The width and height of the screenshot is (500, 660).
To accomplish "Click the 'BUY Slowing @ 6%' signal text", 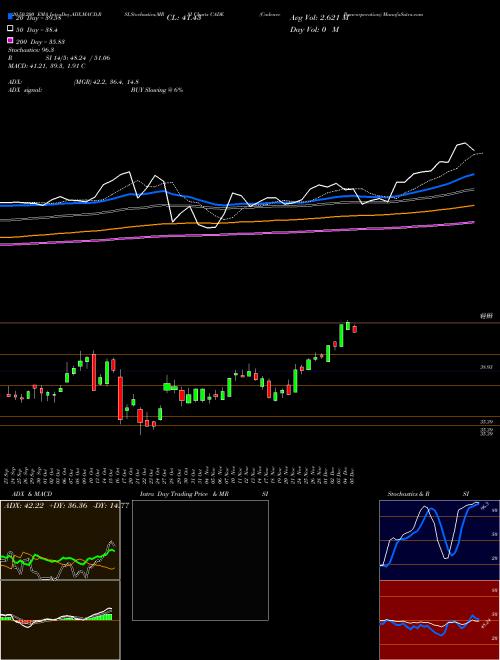I will (x=157, y=90).
